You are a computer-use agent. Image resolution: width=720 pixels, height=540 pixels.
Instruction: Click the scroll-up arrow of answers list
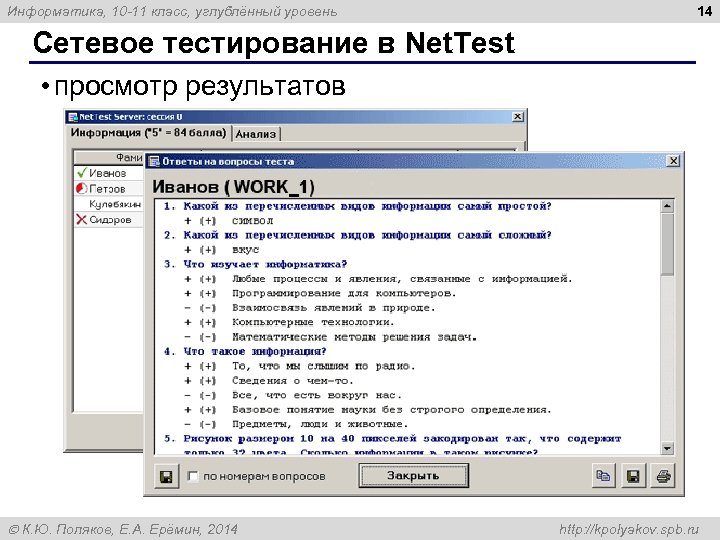coord(668,206)
